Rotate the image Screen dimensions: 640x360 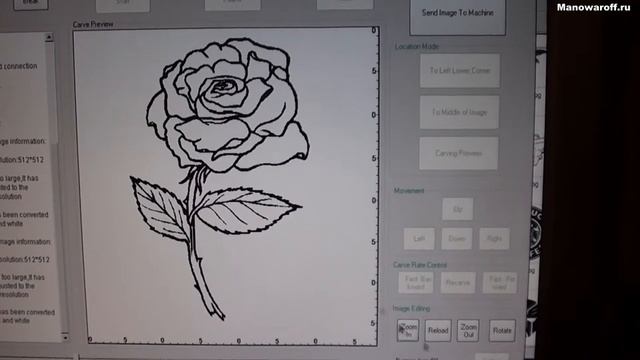[x=502, y=330]
